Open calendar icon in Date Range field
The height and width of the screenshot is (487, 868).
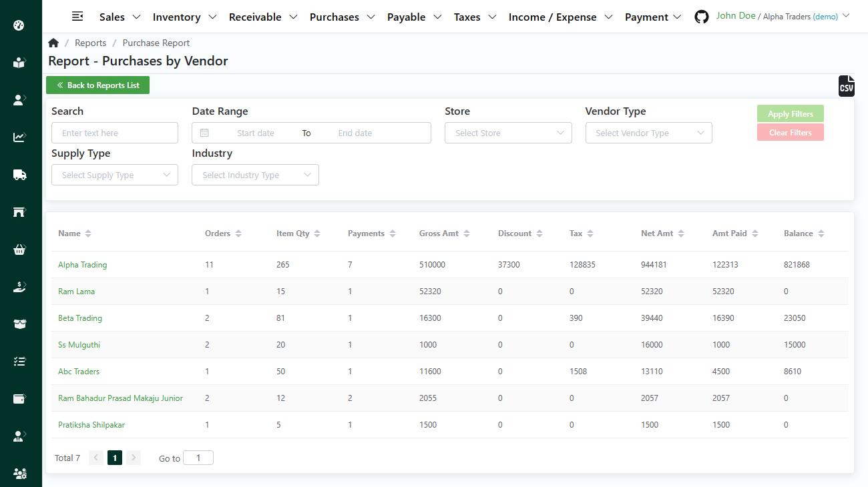pos(204,133)
